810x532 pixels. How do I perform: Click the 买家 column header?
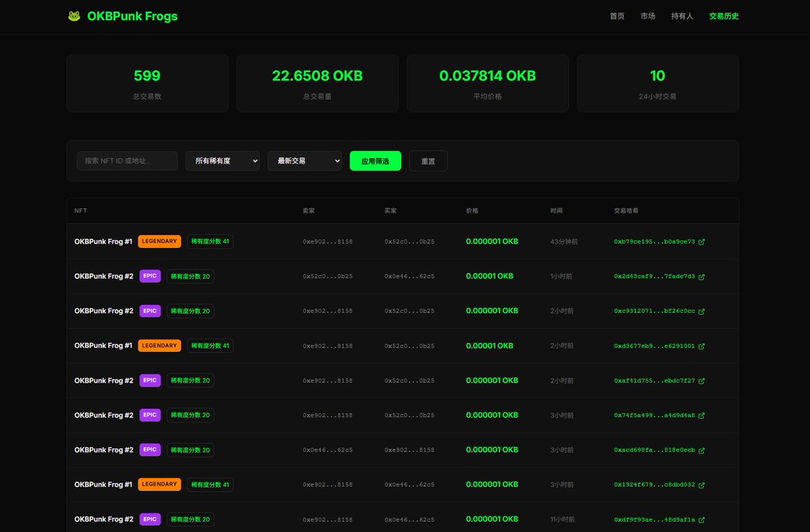390,211
